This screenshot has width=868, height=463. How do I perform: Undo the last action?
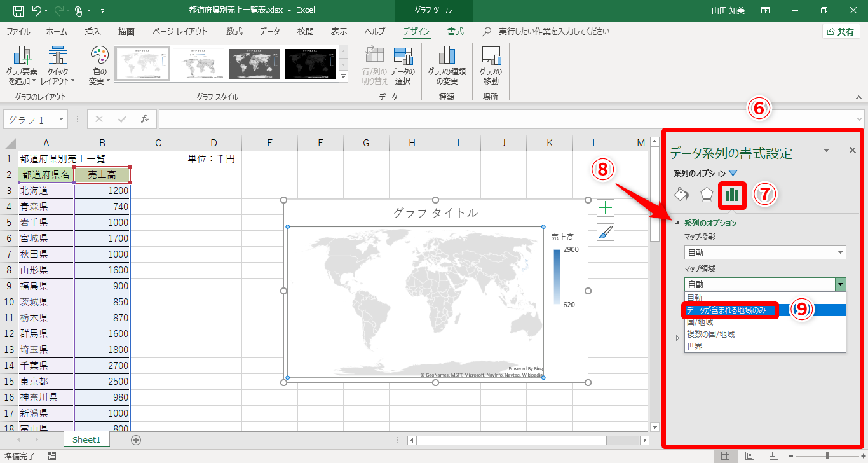37,10
